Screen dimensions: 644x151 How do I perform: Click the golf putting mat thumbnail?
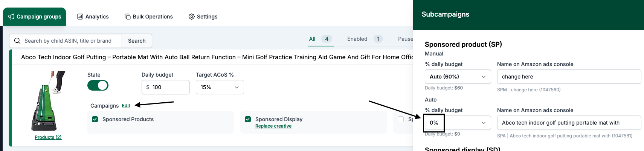click(48, 101)
